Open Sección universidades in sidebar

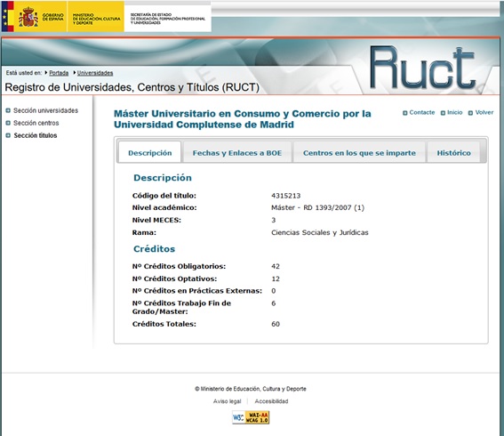(45, 110)
